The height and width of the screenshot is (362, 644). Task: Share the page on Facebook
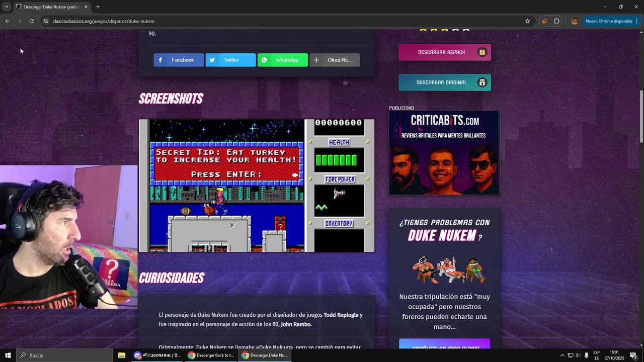[x=179, y=60]
